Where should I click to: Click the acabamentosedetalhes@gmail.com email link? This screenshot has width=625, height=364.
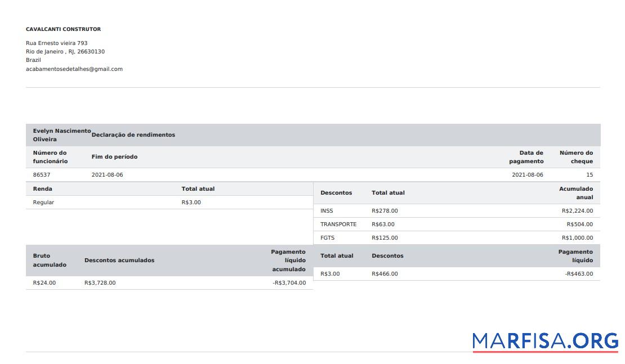tap(74, 69)
